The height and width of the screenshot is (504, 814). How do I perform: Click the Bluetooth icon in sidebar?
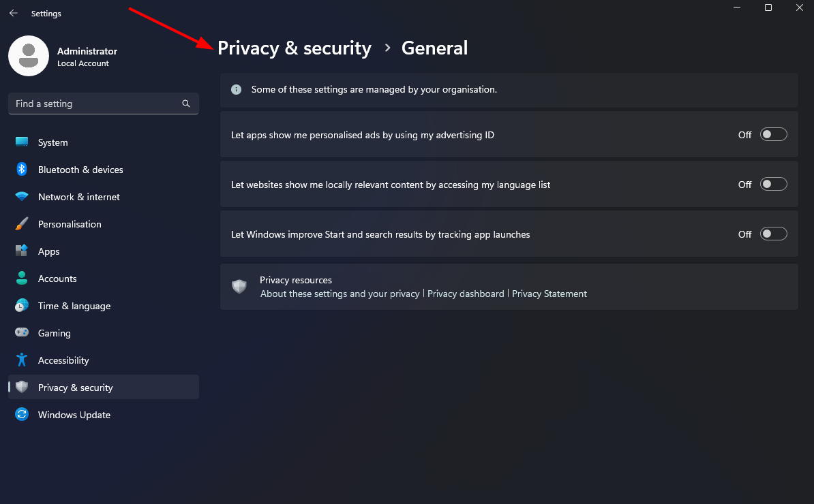point(22,170)
